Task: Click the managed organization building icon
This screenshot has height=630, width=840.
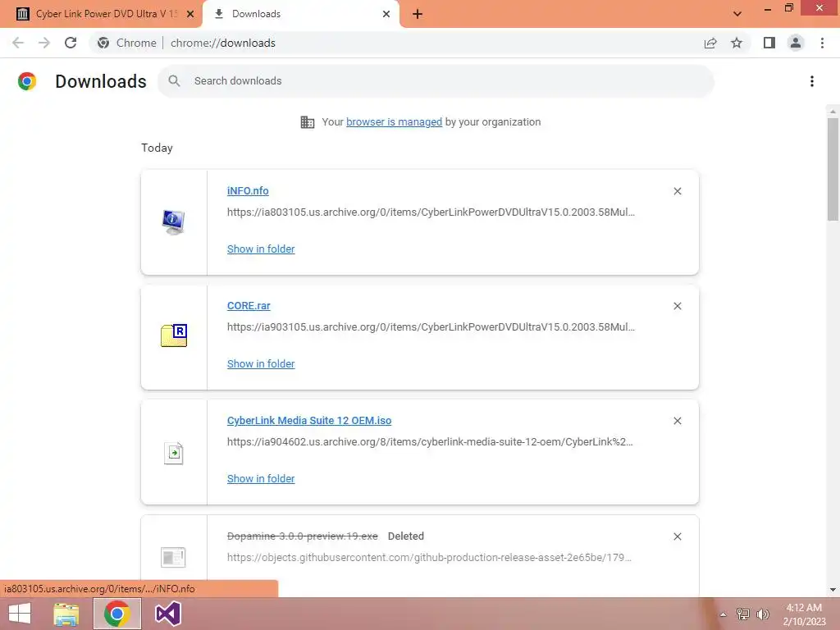Action: point(308,122)
